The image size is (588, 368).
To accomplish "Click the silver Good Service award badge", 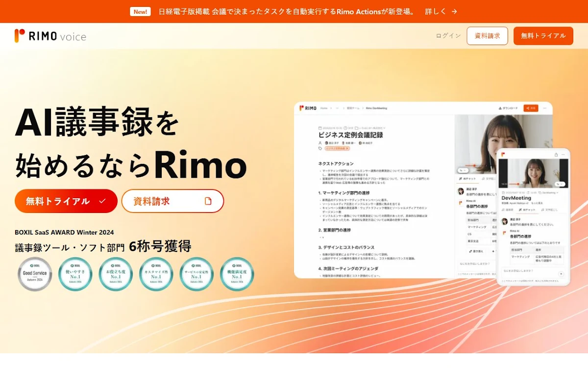I will pyautogui.click(x=35, y=274).
